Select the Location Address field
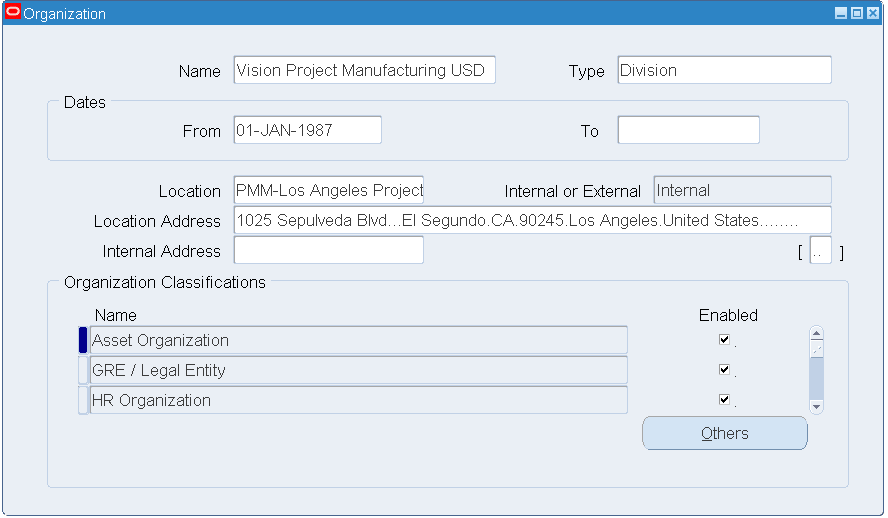Image resolution: width=888 pixels, height=518 pixels. click(x=532, y=220)
